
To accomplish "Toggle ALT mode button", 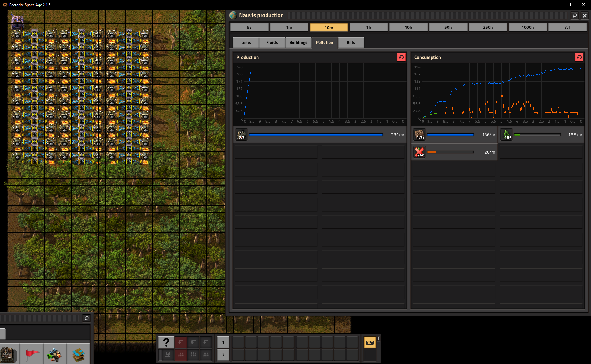I will coord(370,343).
